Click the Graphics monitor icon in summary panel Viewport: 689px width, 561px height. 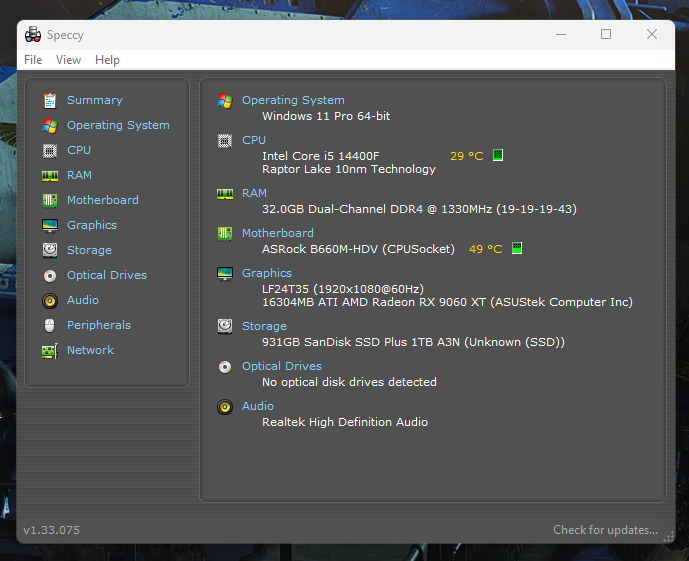pyautogui.click(x=225, y=274)
